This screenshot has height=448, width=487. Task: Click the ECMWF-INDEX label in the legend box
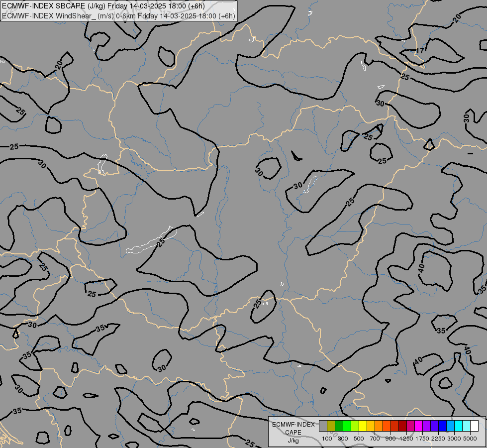tap(293, 425)
